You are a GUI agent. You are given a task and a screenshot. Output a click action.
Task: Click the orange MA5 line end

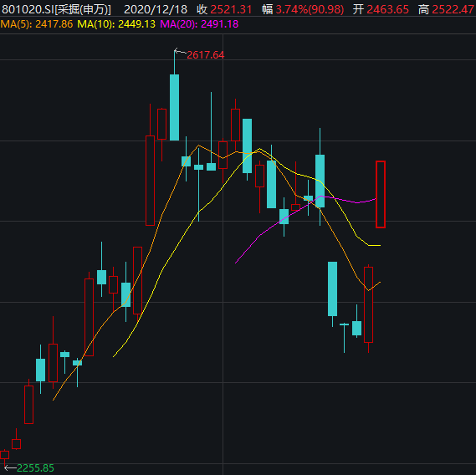pyautogui.click(x=378, y=283)
